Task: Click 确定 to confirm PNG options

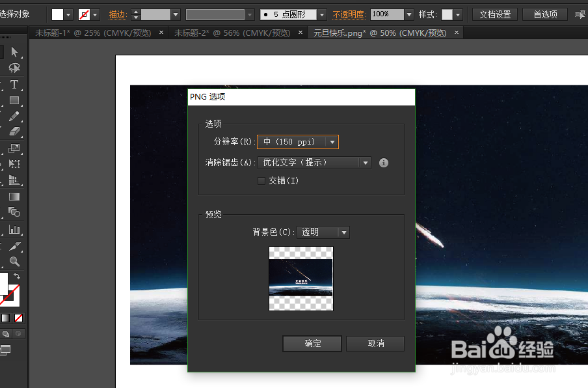Action: (x=312, y=344)
